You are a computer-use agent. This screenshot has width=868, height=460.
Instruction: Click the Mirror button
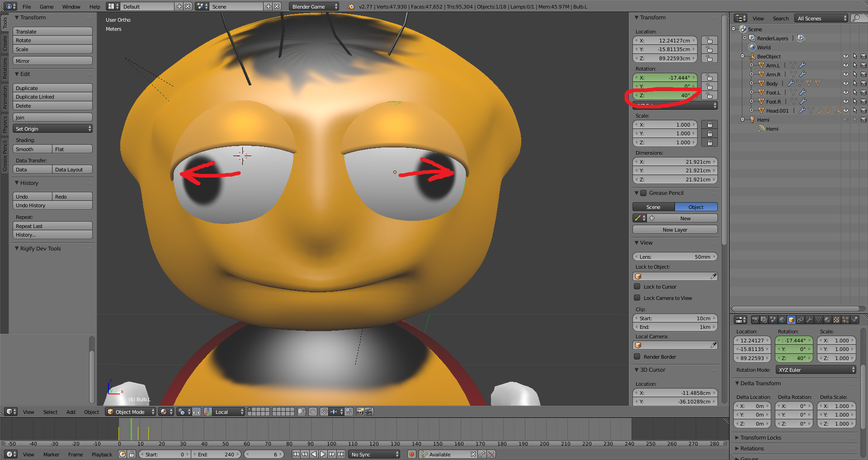pos(52,61)
